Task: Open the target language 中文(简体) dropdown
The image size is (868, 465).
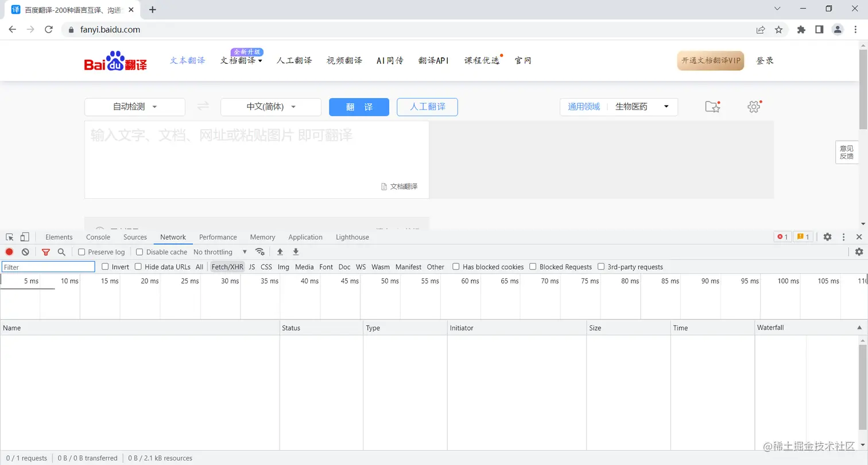Action: click(271, 107)
